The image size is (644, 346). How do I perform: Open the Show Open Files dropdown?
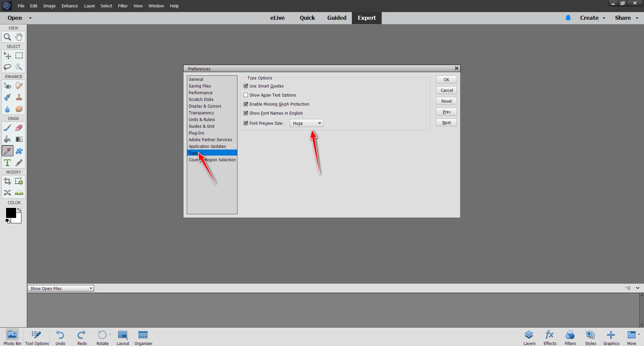pos(61,288)
